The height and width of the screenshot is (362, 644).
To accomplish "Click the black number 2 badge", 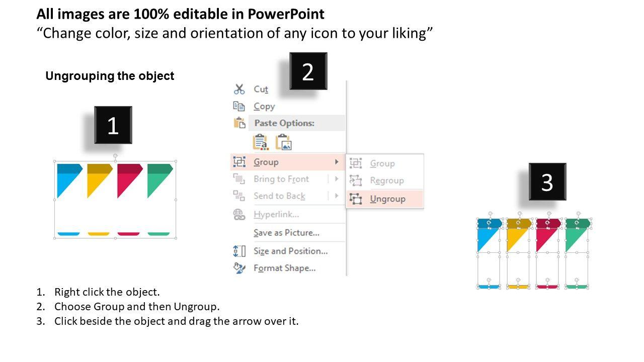I will point(308,71).
